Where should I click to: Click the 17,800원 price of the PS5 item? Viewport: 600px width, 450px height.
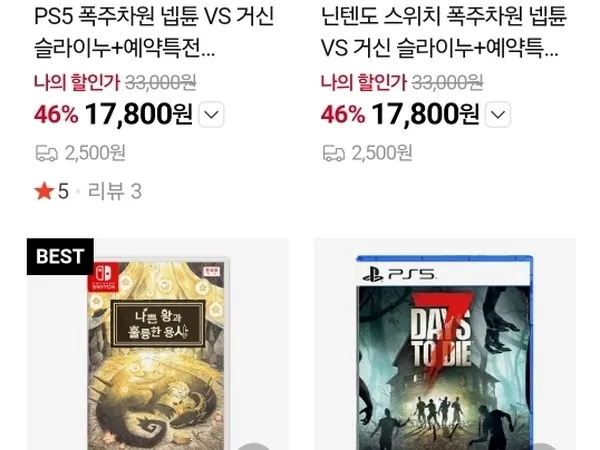pyautogui.click(x=139, y=114)
